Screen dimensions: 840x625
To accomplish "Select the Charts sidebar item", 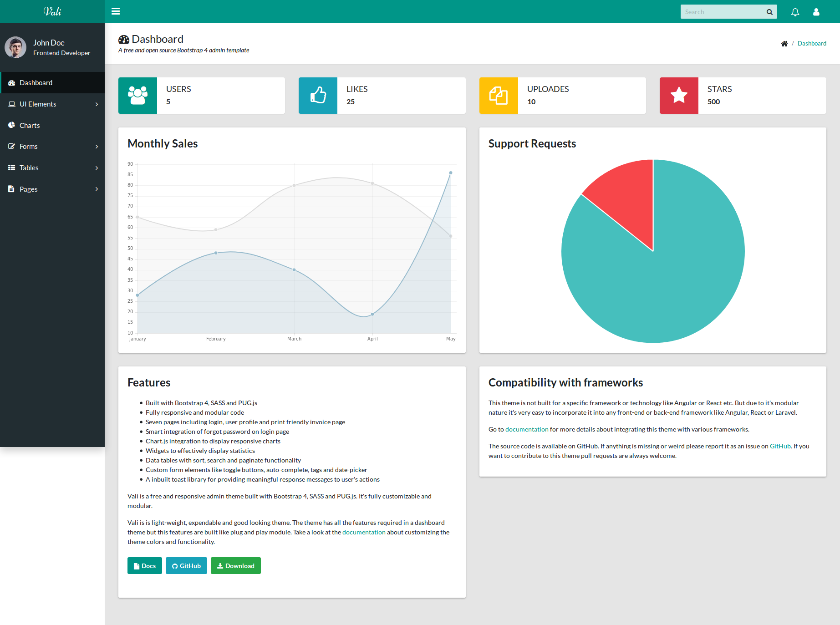I will click(x=30, y=125).
